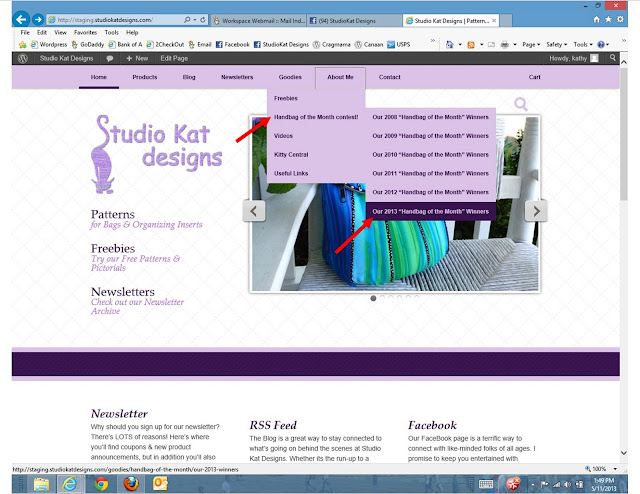
Task: Click the address bar search magnifier icon
Action: [187, 20]
